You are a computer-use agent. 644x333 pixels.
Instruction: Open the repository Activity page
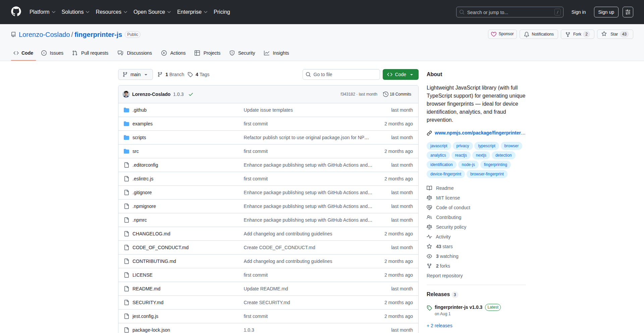coord(439,237)
